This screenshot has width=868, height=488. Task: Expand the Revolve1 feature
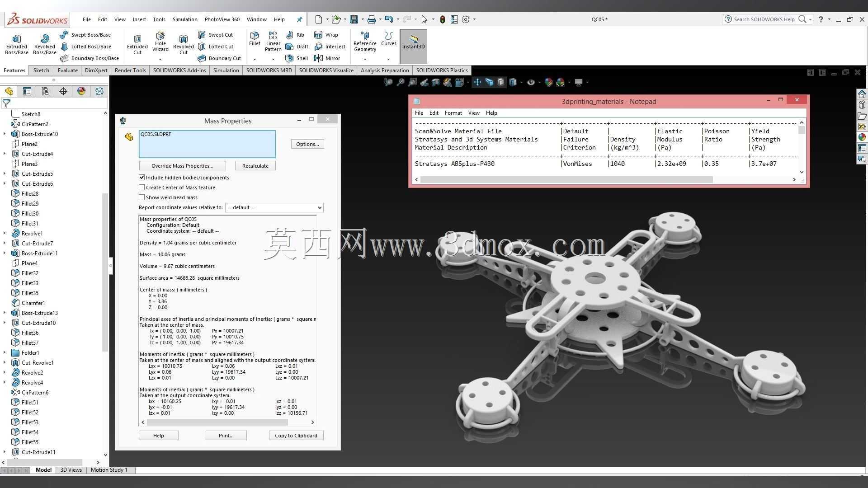tap(5, 234)
